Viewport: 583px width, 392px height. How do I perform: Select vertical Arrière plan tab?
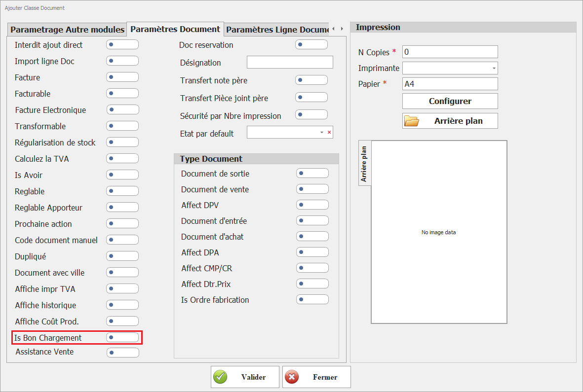point(364,163)
